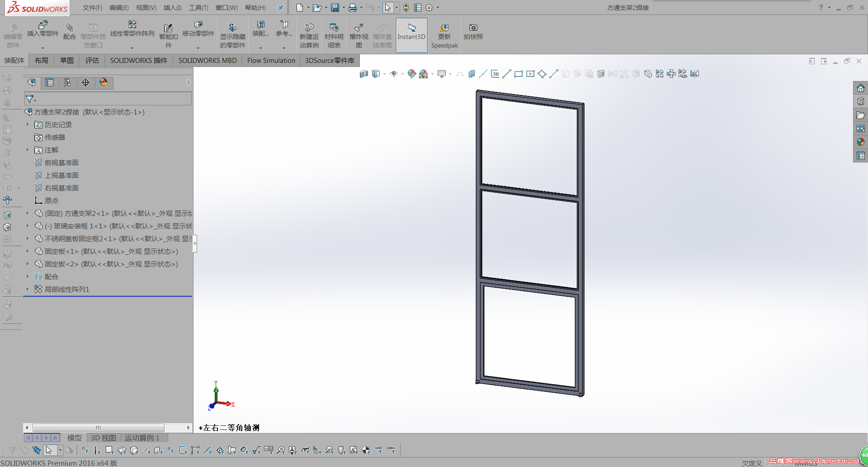Click the New document icon

(x=299, y=8)
